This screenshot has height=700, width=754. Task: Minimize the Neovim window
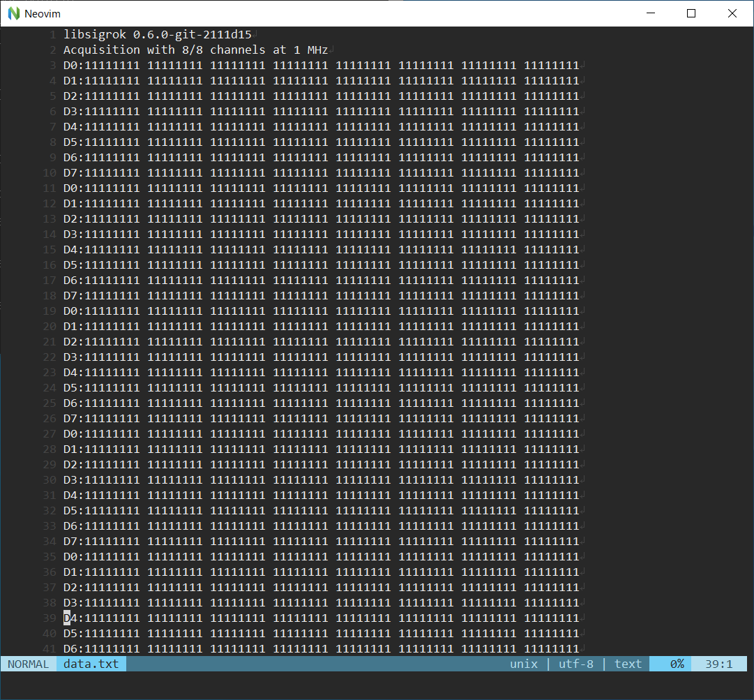coord(651,13)
